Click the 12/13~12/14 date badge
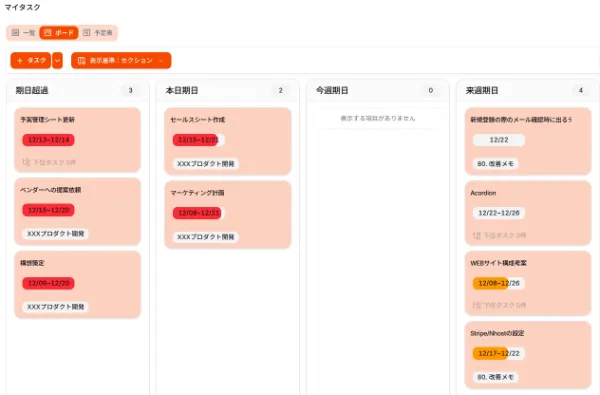 tap(48, 140)
